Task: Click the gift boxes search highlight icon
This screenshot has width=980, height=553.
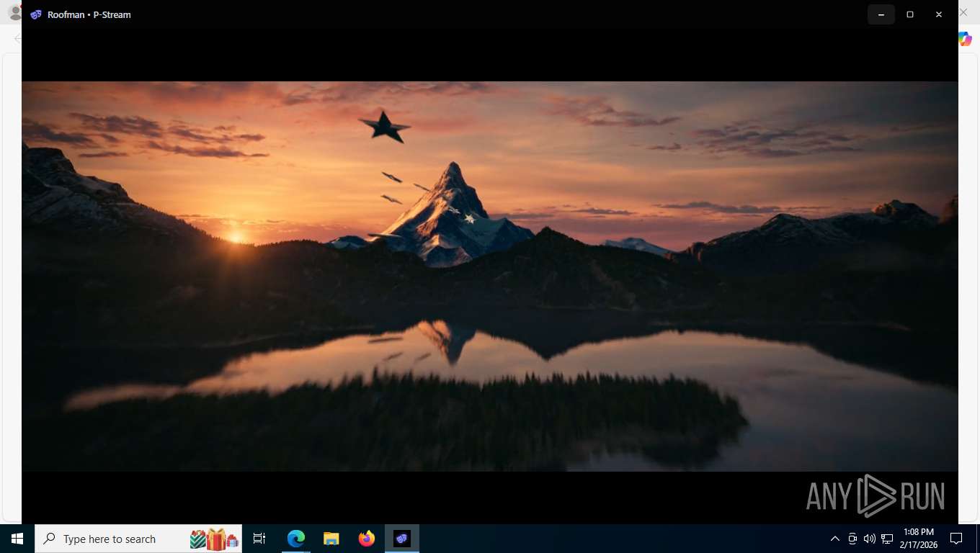Action: [x=214, y=539]
